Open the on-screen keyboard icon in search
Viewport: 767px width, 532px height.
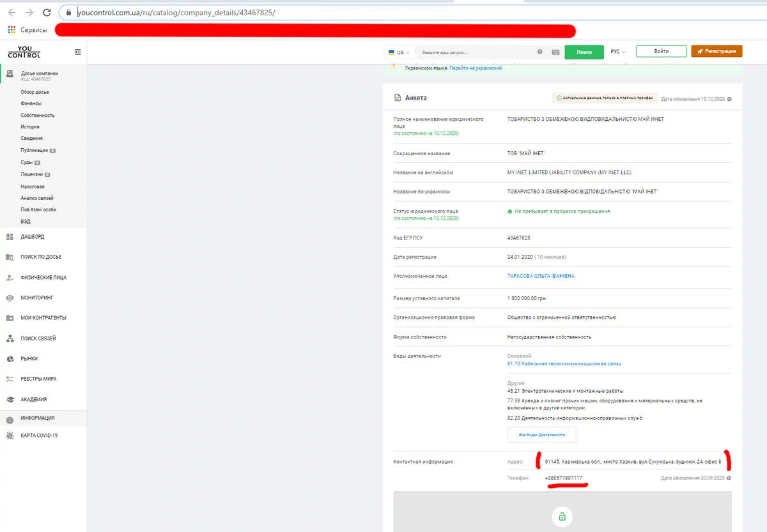coord(555,52)
